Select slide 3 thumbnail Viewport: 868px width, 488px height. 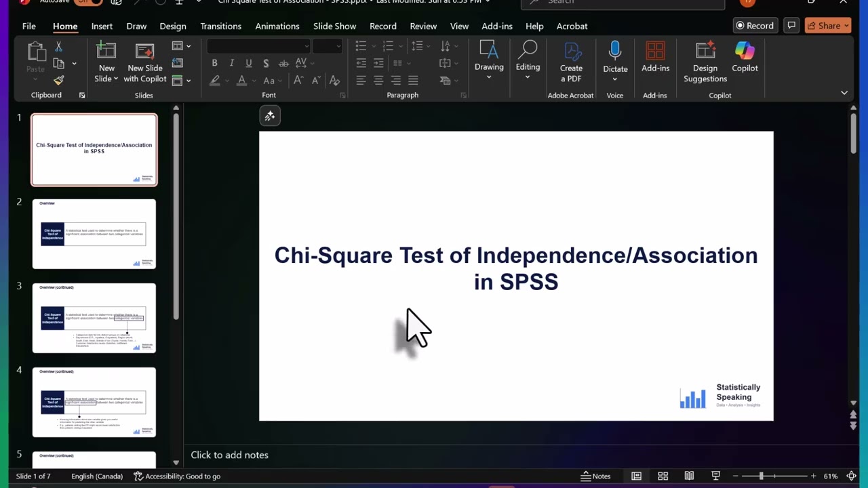coord(94,318)
